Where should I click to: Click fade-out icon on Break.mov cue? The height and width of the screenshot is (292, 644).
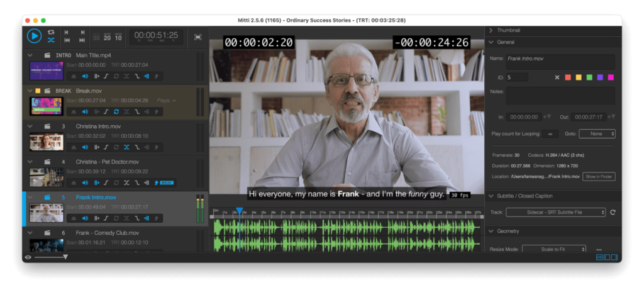click(137, 111)
